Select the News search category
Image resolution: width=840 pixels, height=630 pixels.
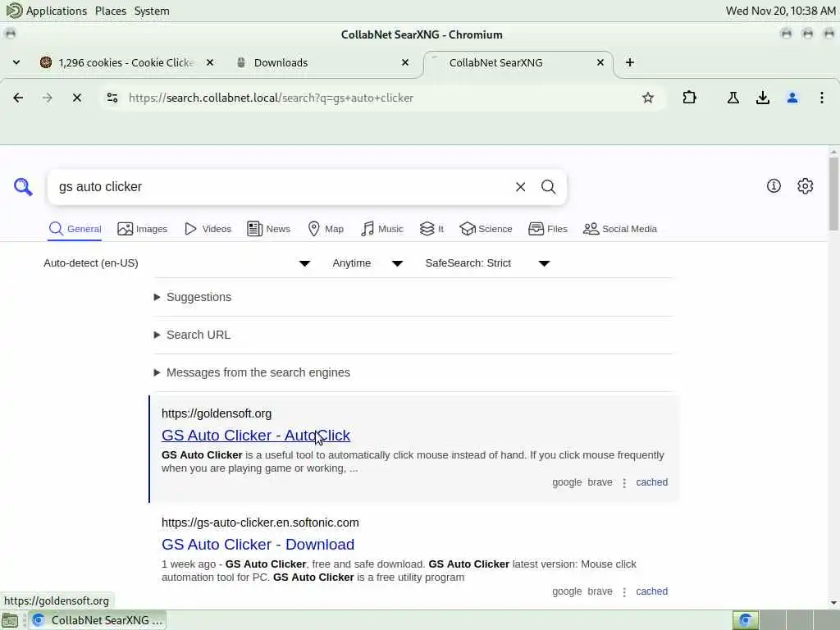268,229
